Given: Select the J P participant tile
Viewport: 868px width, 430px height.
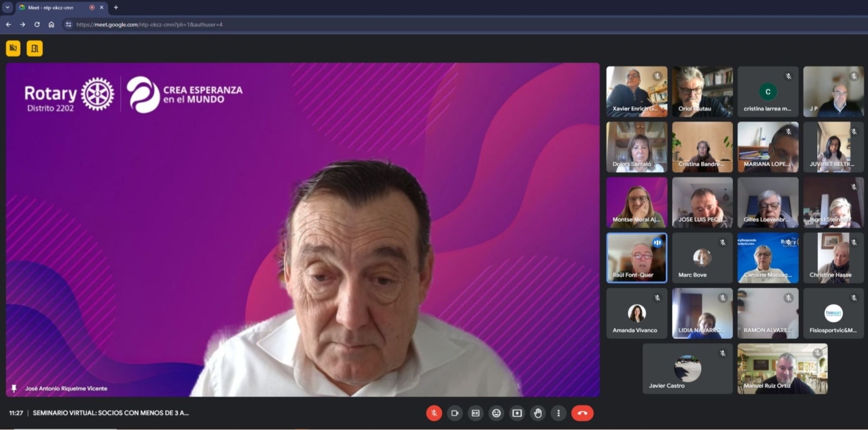Looking at the screenshot, I should [833, 92].
